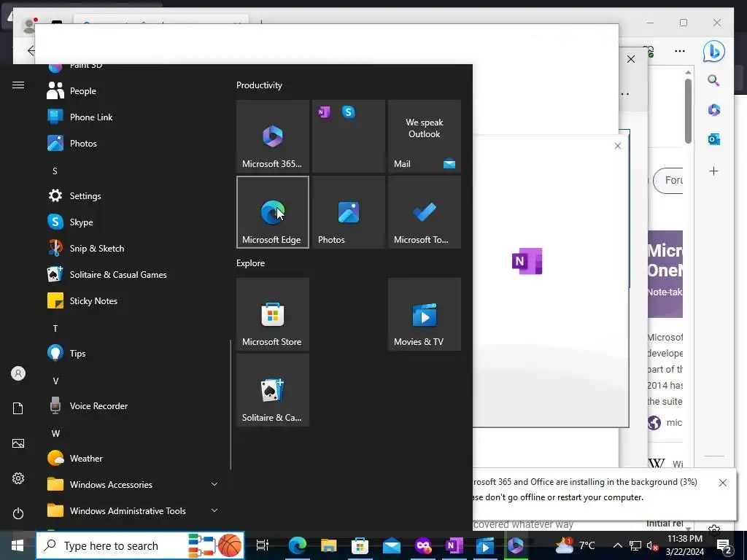Jump to letter S header in app list
This screenshot has height=560, width=747.
(x=55, y=171)
